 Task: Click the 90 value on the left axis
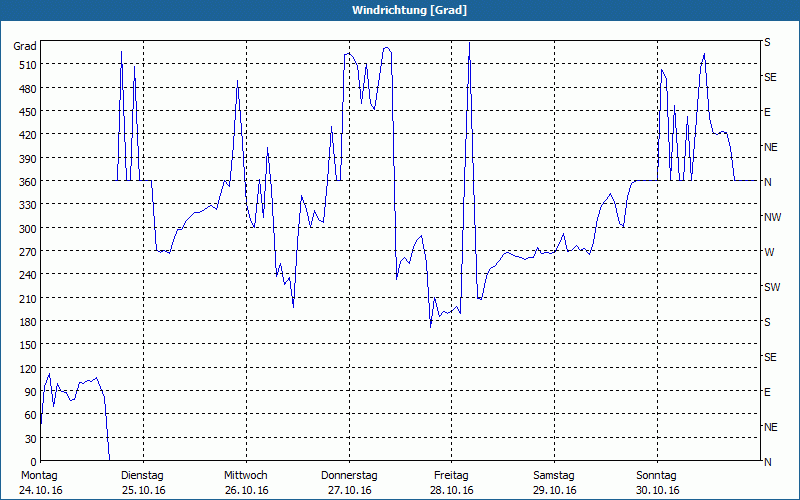[31, 392]
